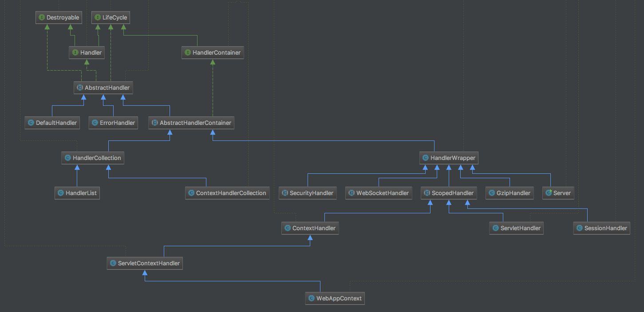The image size is (644, 312).
Task: Select the HandlerList class node
Action: click(77, 193)
